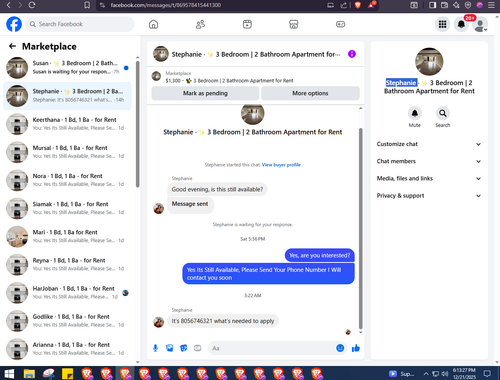This screenshot has height=380, width=500.
Task: Click the large listing photo in info panel
Action: click(429, 62)
